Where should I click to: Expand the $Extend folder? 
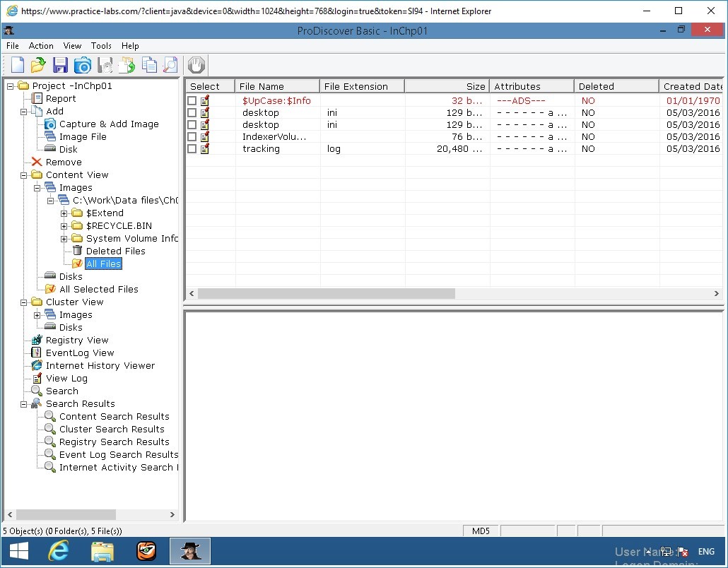point(64,213)
